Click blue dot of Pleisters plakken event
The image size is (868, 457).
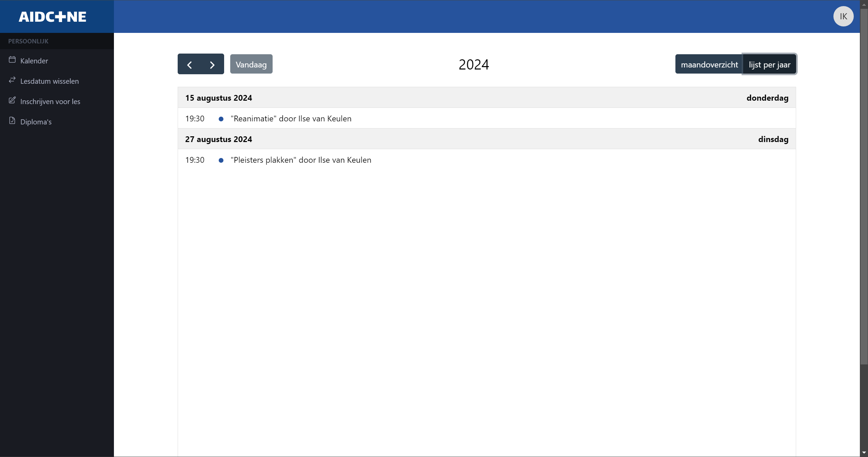coord(221,160)
